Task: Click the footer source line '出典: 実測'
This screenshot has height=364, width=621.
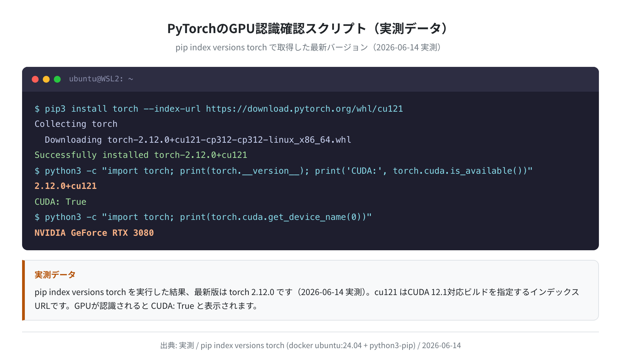Action: 310,345
